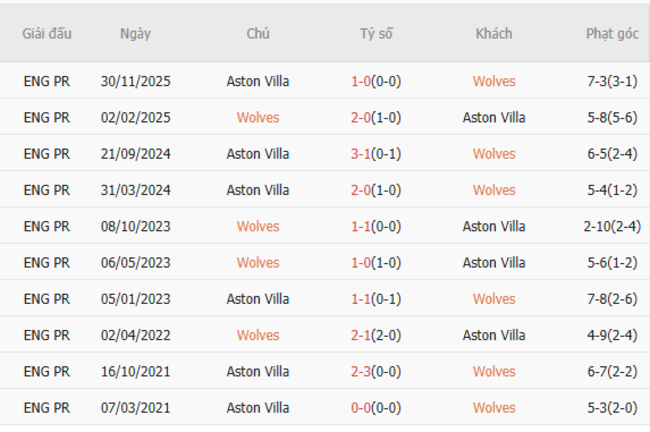Click the Phạt góc column header
Viewport: 650px width, 432px height.
tap(612, 33)
